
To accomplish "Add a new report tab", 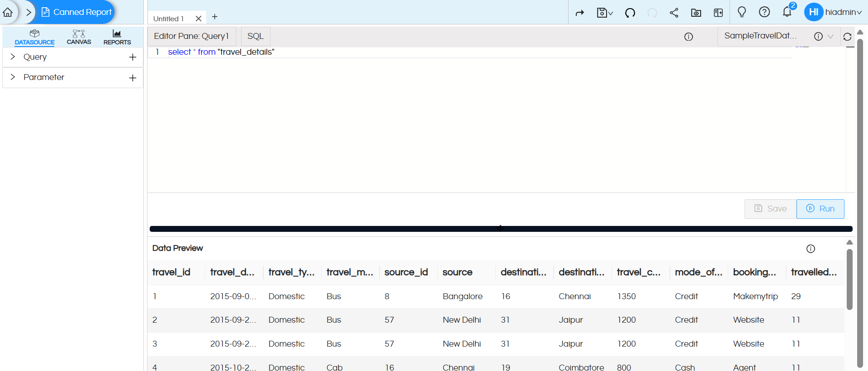I will pos(215,17).
